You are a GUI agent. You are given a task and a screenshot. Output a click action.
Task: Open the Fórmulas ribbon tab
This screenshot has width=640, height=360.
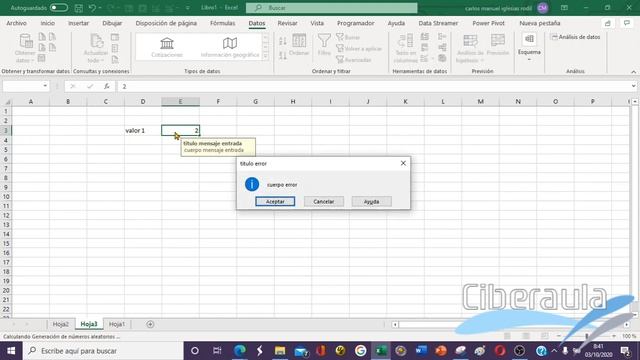tap(222, 23)
